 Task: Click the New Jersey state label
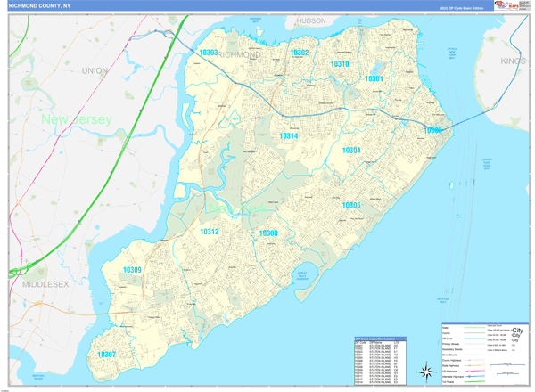(75, 118)
